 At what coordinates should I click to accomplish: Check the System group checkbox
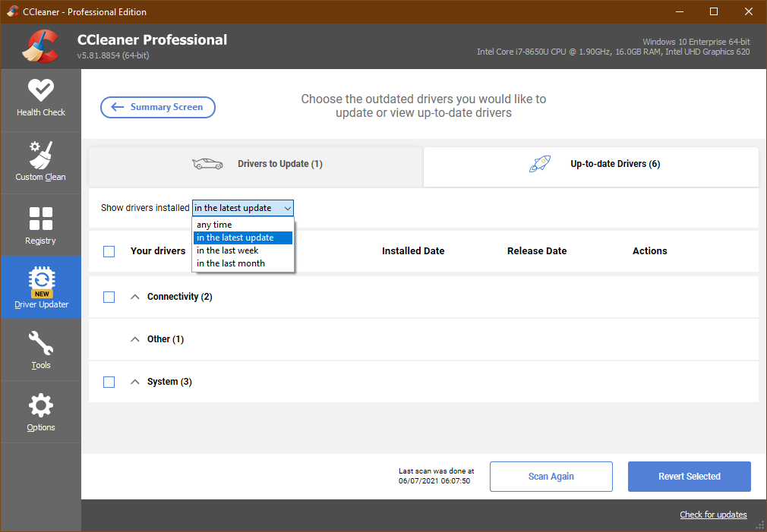coord(109,382)
